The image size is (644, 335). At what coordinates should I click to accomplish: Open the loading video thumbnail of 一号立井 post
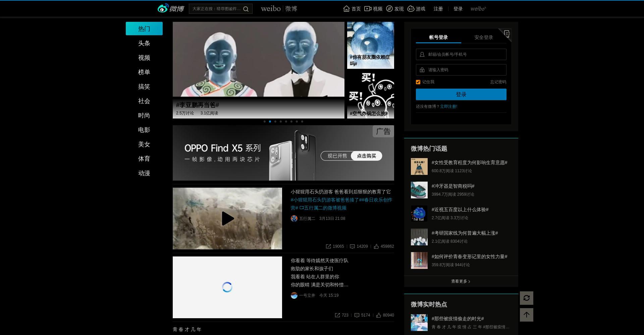[227, 287]
